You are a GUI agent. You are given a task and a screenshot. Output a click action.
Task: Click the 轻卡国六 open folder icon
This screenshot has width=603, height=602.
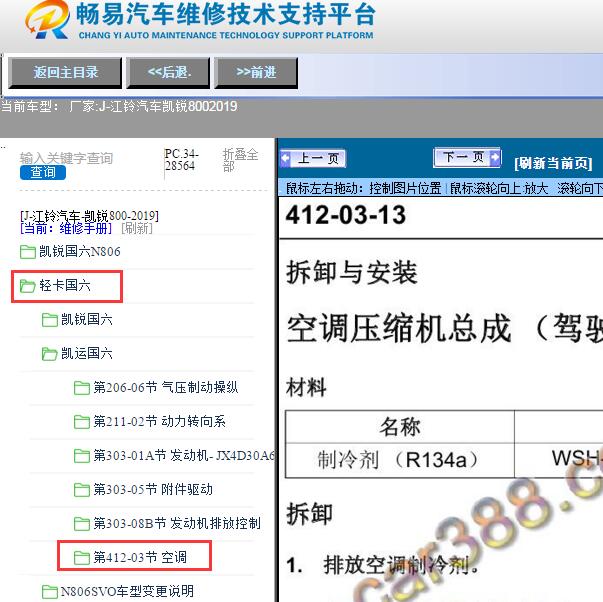pyautogui.click(x=28, y=286)
